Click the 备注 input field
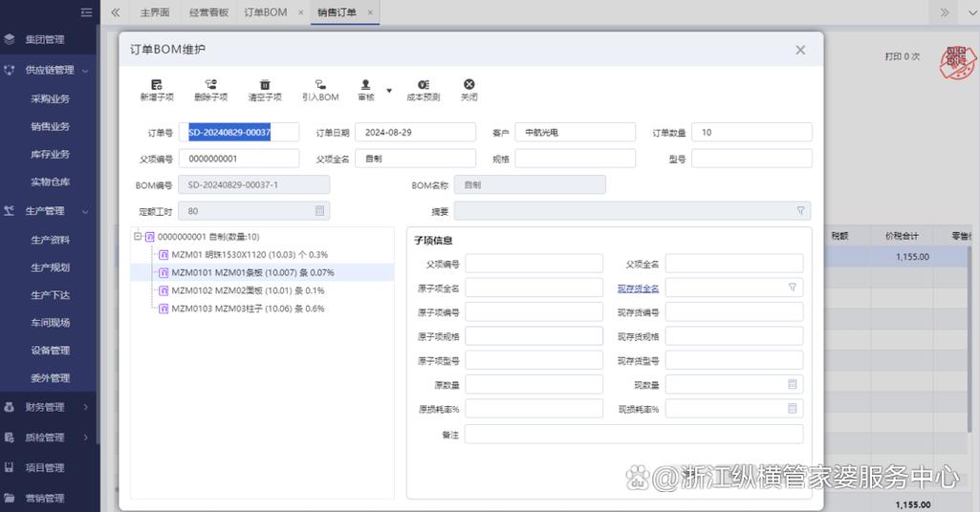980x512 pixels. click(x=634, y=435)
